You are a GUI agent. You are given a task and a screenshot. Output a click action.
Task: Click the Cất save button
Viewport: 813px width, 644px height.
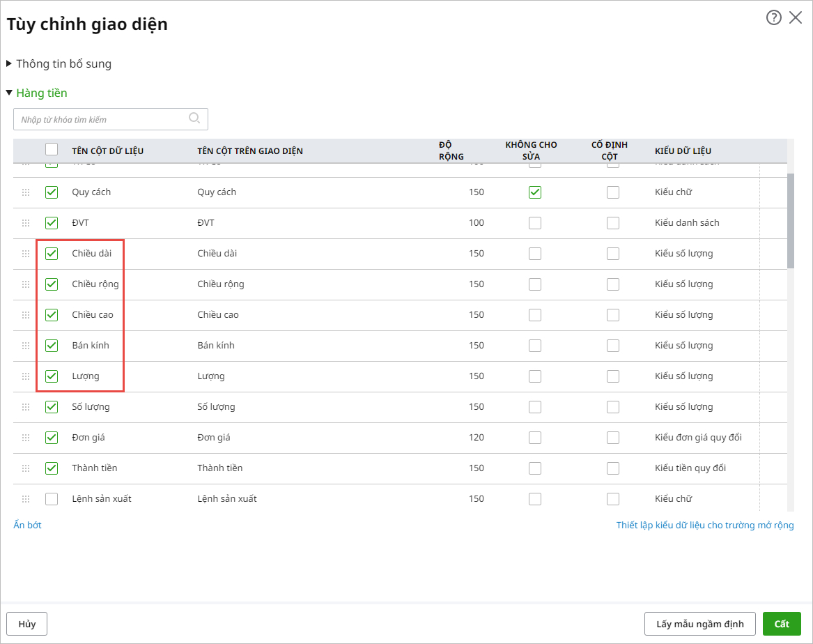click(781, 624)
